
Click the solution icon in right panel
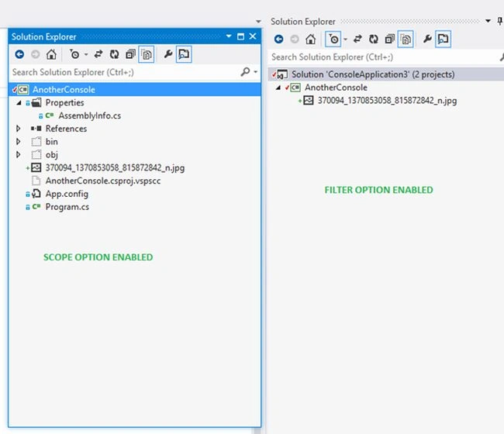282,74
